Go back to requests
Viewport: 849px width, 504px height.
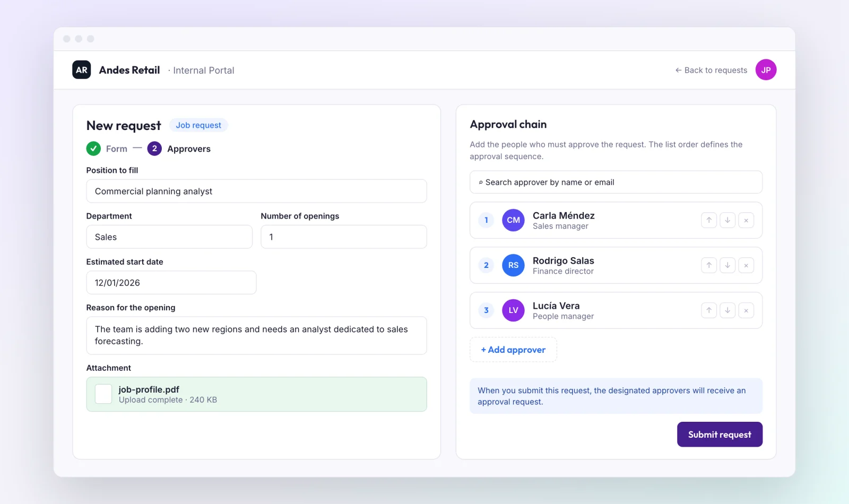[711, 70]
